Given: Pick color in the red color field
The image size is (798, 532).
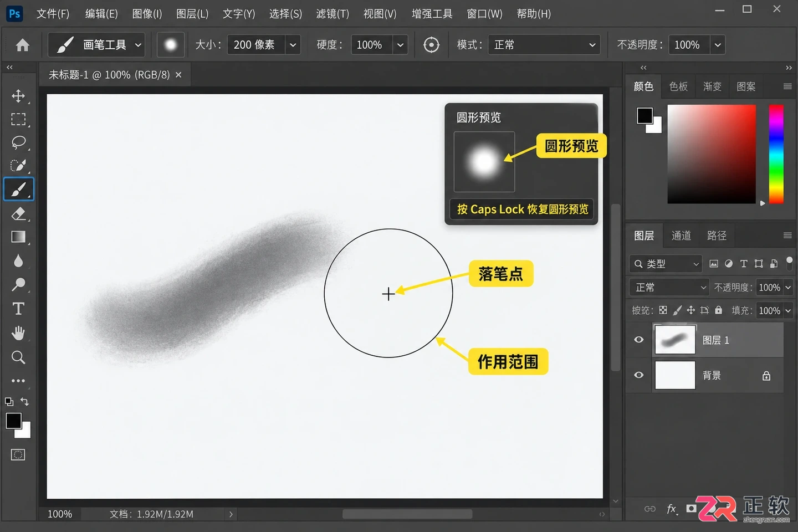Looking at the screenshot, I should [712, 154].
